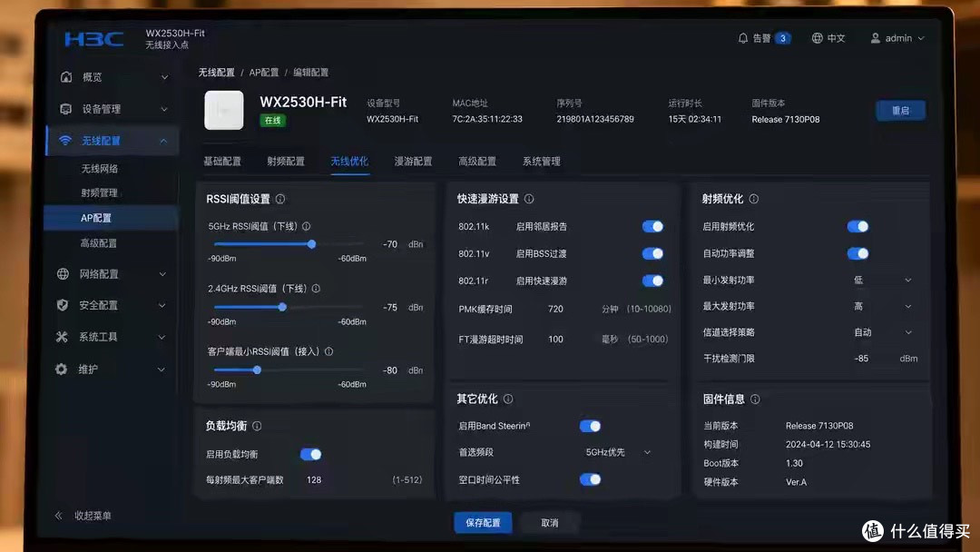This screenshot has height=552, width=980.
Task: Expand the 安全配置 sidebar menu
Action: [x=162, y=306]
